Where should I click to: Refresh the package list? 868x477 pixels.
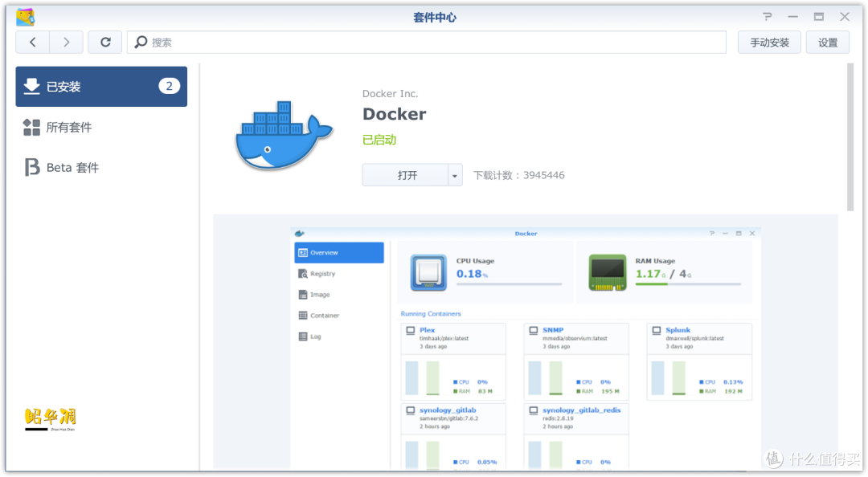(x=105, y=42)
